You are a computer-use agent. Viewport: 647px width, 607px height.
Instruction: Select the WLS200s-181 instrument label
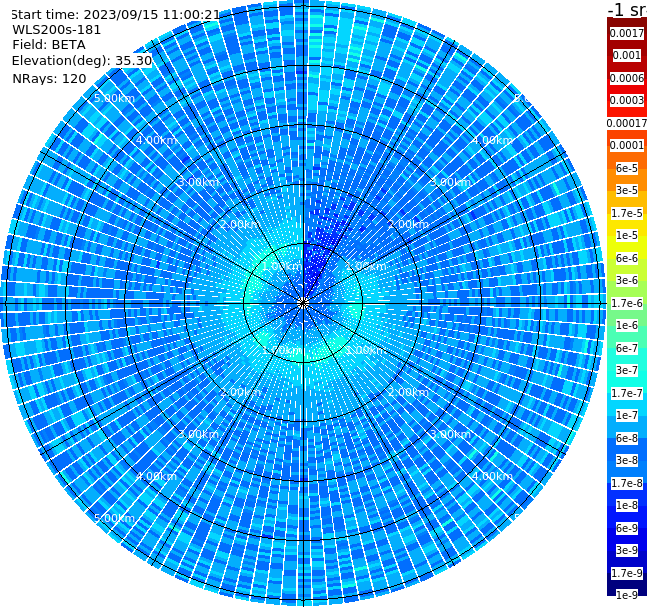57,30
